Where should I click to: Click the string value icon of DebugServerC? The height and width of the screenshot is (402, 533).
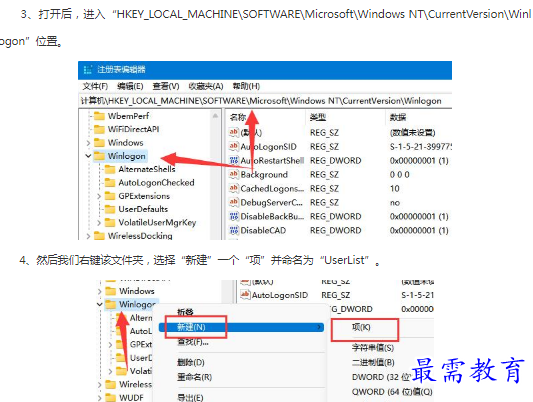tap(234, 202)
